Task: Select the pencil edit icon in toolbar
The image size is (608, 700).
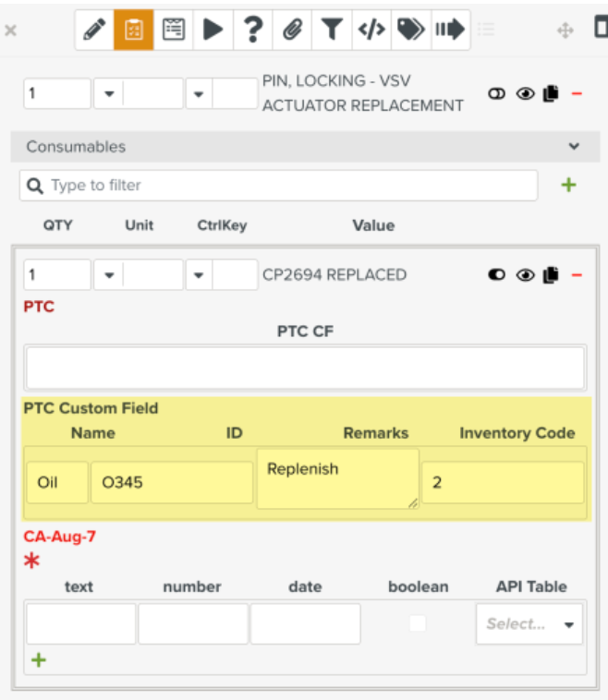Action: pos(94,30)
